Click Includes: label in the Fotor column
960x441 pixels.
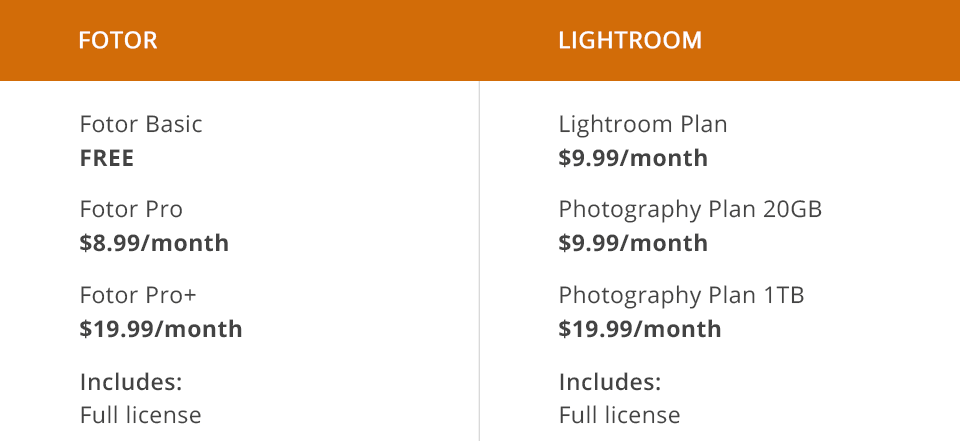[131, 381]
